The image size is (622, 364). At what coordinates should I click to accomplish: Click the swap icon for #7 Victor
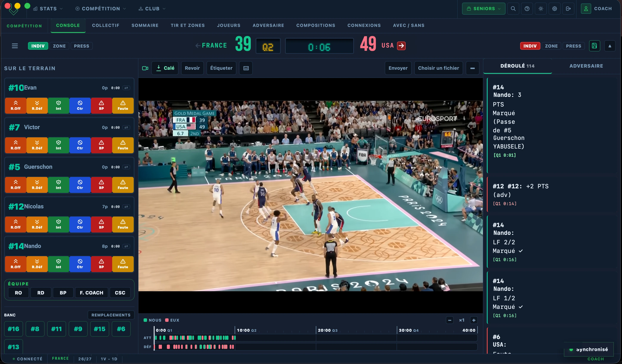pos(126,128)
